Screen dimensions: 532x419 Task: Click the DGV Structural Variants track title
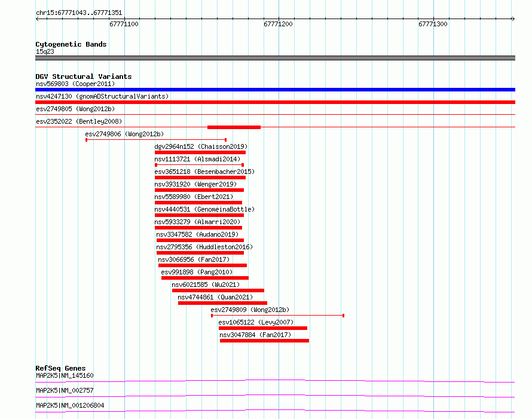pyautogui.click(x=84, y=77)
